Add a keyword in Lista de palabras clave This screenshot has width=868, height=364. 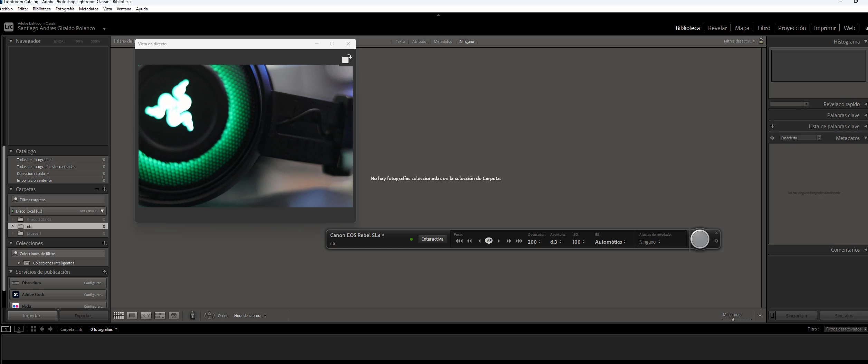(x=772, y=126)
